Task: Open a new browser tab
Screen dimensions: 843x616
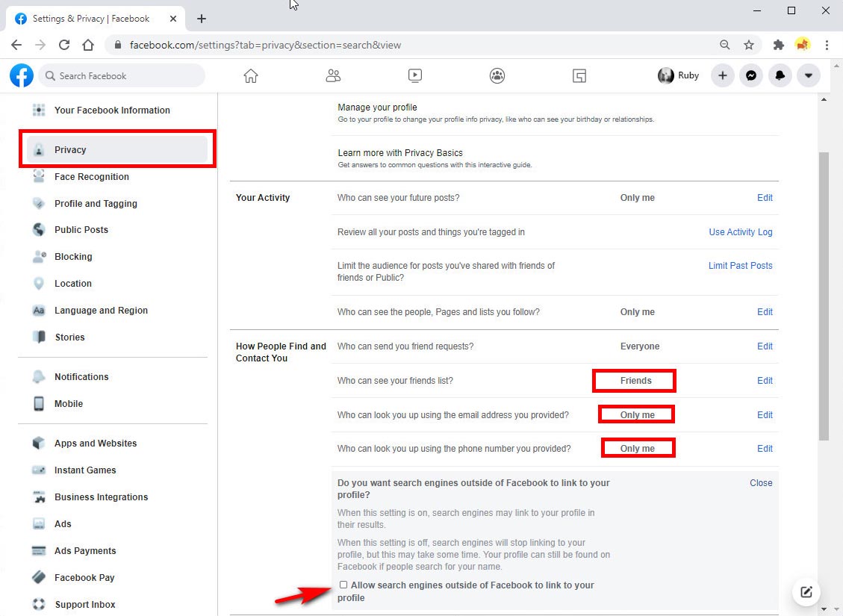Action: click(202, 19)
